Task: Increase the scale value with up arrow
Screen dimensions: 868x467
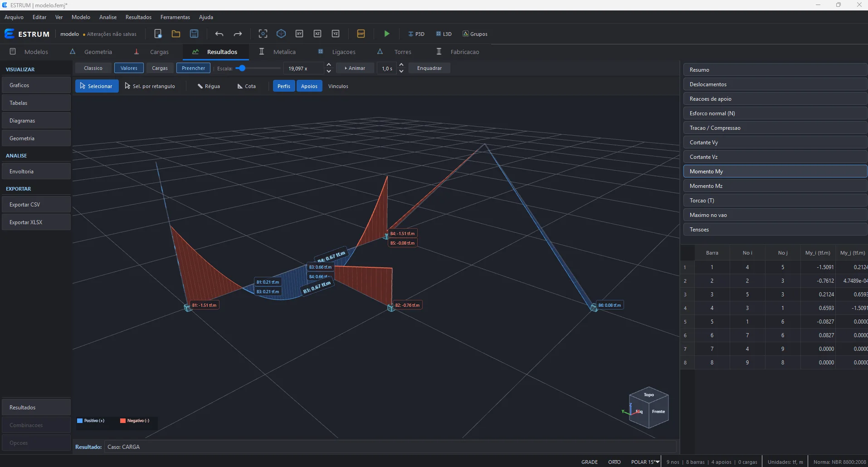Action: tap(329, 65)
